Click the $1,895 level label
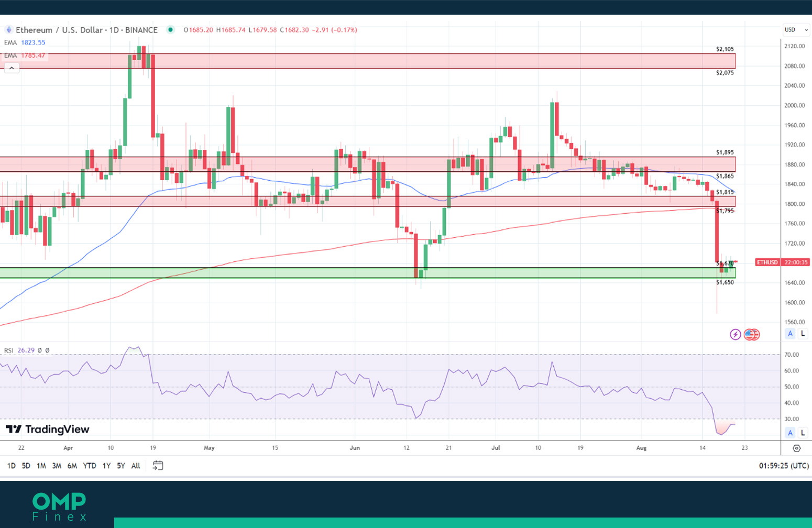Viewport: 812px width, 528px height. click(725, 152)
